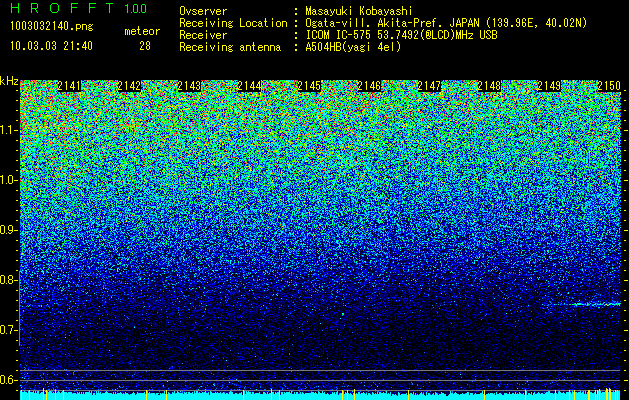Select observer name Masayuki Kobayashi
629x400 pixels.
(358, 11)
